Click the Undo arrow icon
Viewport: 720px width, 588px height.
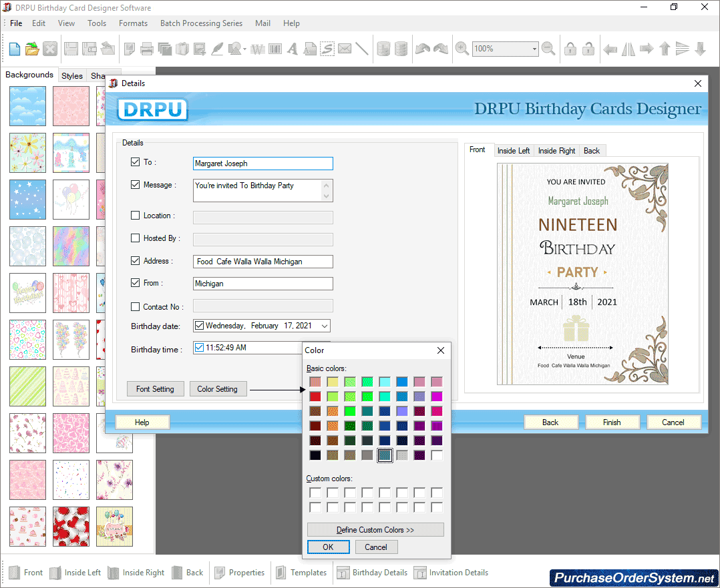click(x=422, y=49)
